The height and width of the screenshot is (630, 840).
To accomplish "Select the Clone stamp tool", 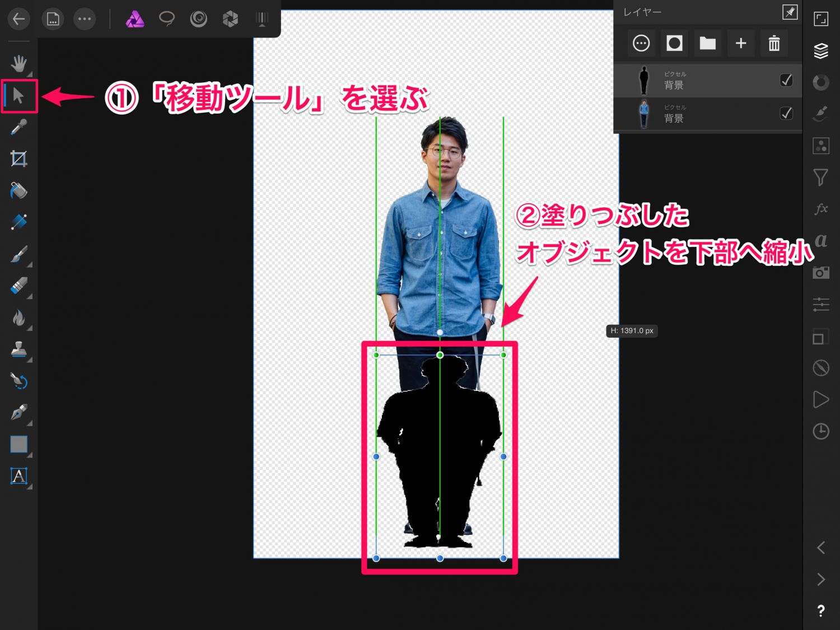I will (18, 349).
